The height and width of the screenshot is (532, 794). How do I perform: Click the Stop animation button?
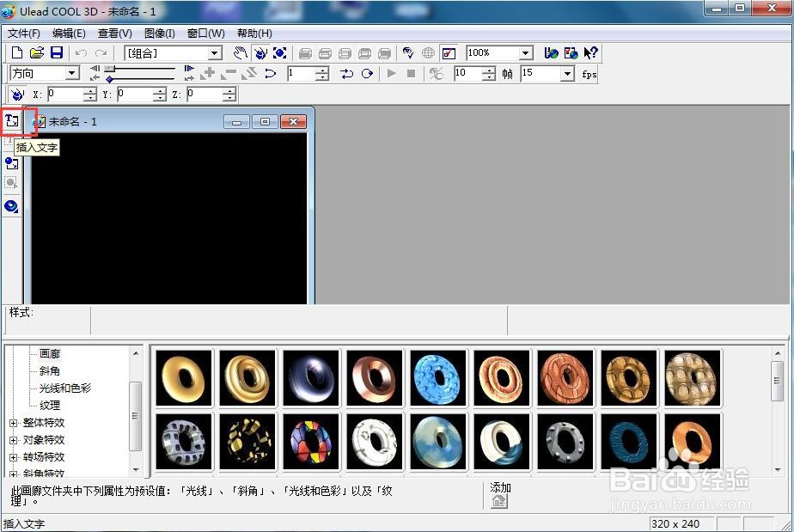click(x=411, y=73)
